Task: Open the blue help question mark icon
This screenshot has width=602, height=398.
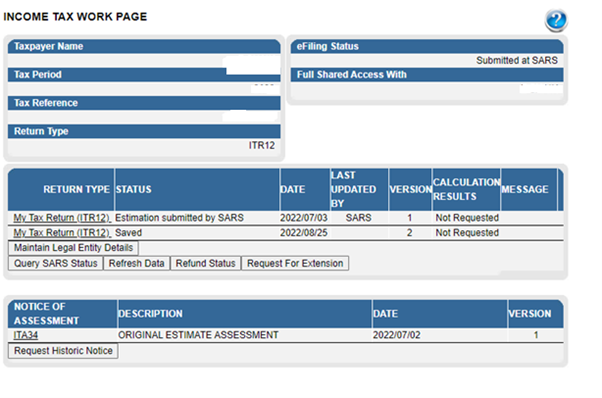Action: click(556, 20)
